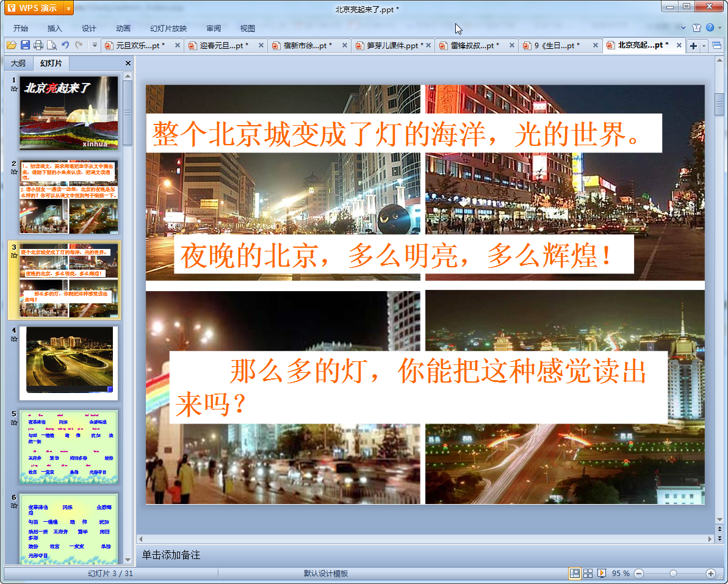The image size is (728, 584).
Task: Switch to the 大纲 outline panel tab
Action: point(18,63)
